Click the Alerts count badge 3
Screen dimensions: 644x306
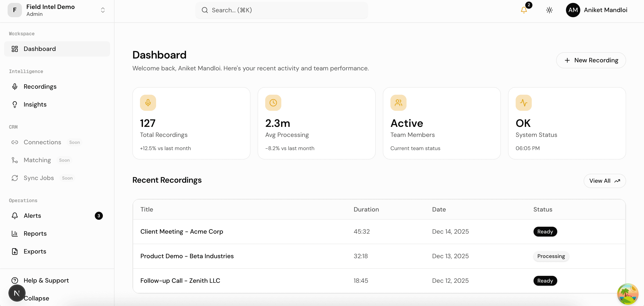(x=99, y=216)
